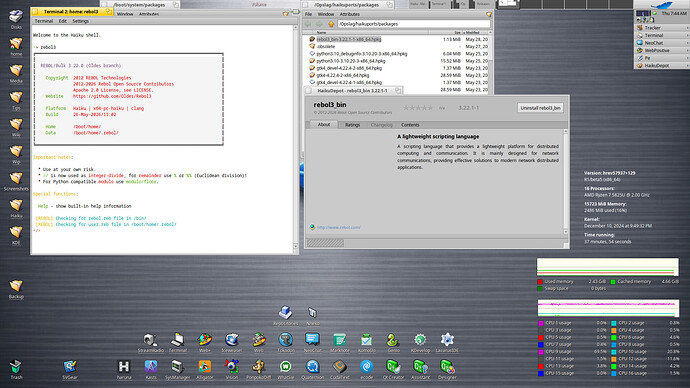This screenshot has height=388, width=690.
Task: Launch the Alligator app icon
Action: coord(205,366)
